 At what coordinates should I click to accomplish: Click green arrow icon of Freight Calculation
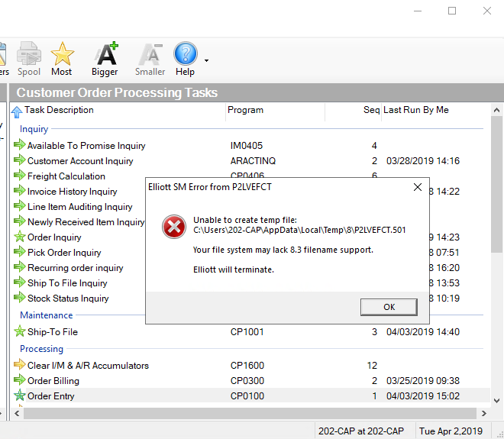20,175
